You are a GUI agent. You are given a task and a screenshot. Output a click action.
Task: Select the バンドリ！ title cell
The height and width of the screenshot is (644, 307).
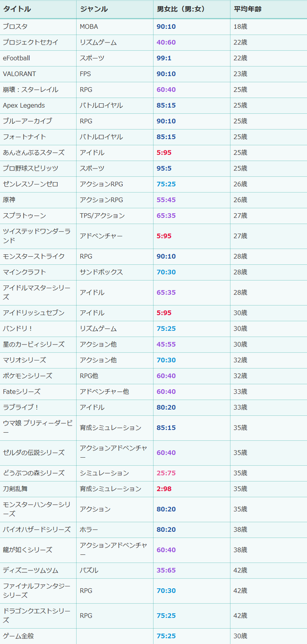38,329
